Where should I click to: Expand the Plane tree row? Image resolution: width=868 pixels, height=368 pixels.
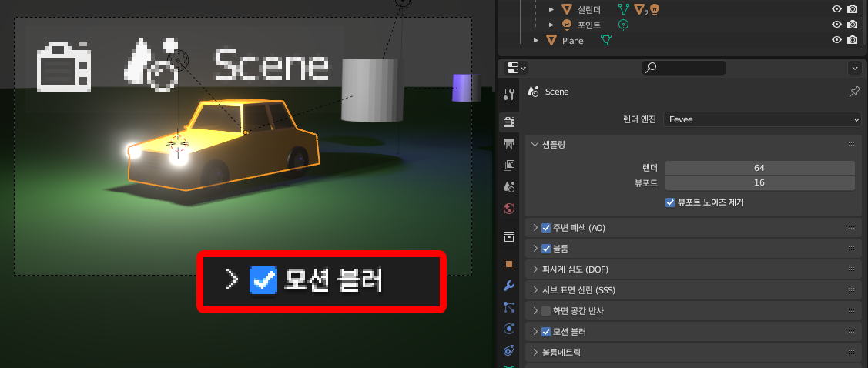[535, 40]
